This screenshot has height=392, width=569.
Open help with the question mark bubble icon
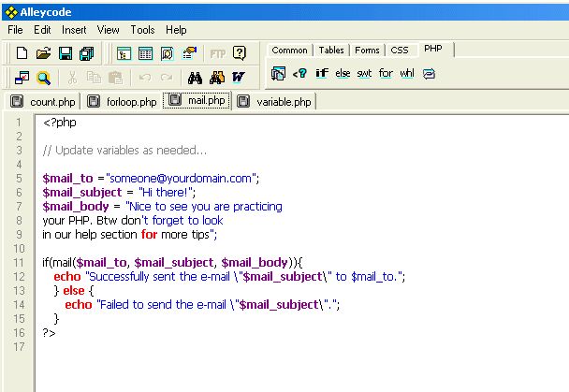240,53
